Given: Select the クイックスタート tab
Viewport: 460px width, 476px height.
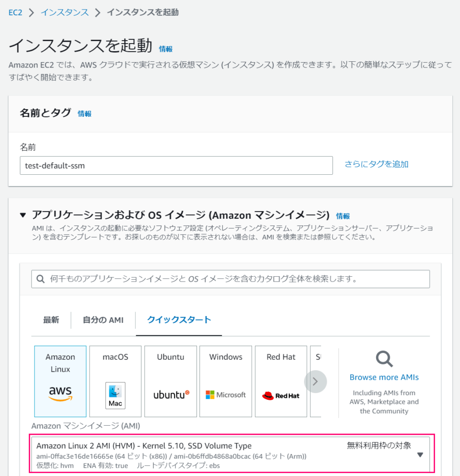Looking at the screenshot, I should click(x=179, y=320).
